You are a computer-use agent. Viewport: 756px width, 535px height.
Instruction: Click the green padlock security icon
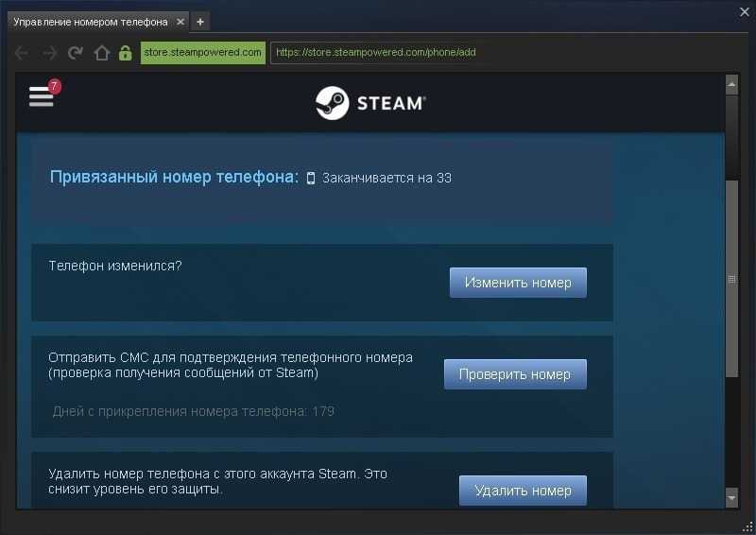click(126, 52)
